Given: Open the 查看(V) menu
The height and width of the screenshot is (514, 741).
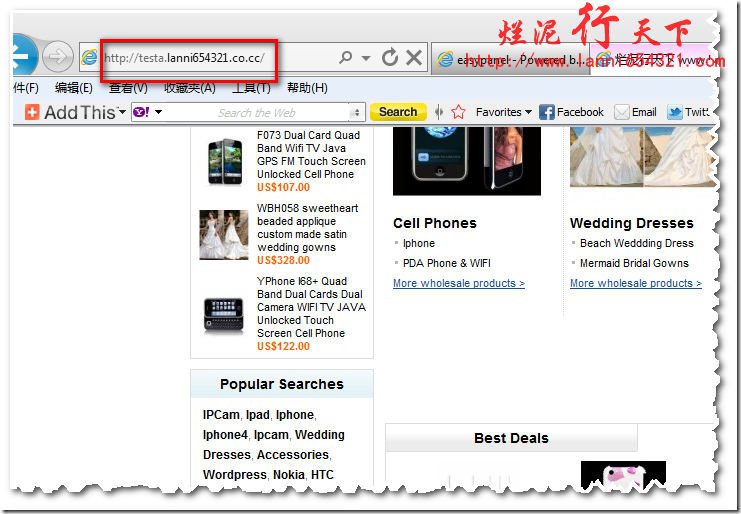Looking at the screenshot, I should [128, 88].
